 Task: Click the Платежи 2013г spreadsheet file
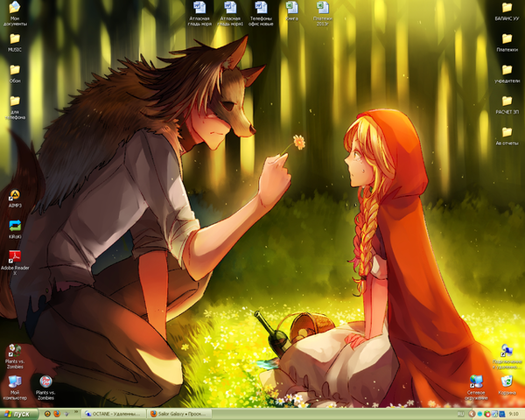(321, 9)
